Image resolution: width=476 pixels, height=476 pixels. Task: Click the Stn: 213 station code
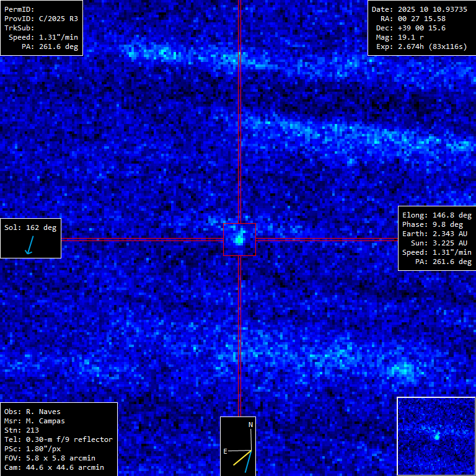point(22,430)
